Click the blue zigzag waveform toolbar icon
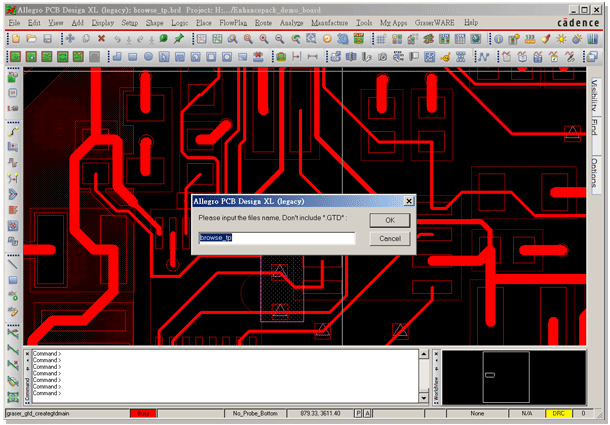This screenshot has height=425, width=610. [483, 57]
